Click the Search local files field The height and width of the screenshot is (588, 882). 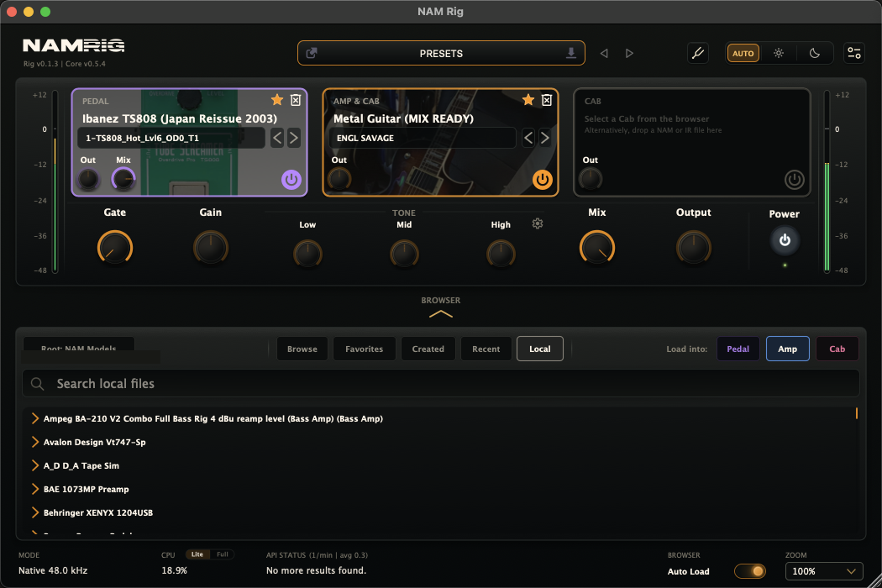(x=440, y=384)
